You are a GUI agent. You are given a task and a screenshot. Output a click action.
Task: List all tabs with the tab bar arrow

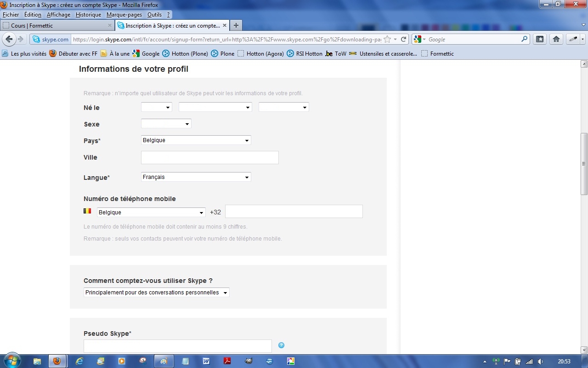(x=583, y=26)
